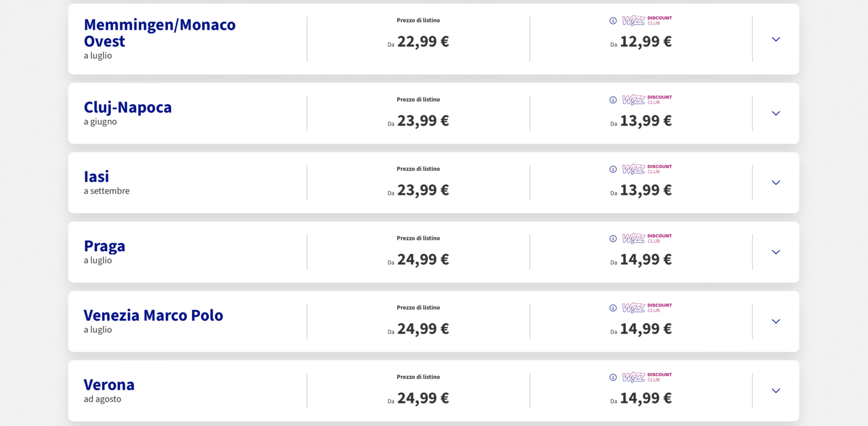Open the discount info icon for Iasi
Viewport: 868px width, 426px height.
pyautogui.click(x=613, y=169)
